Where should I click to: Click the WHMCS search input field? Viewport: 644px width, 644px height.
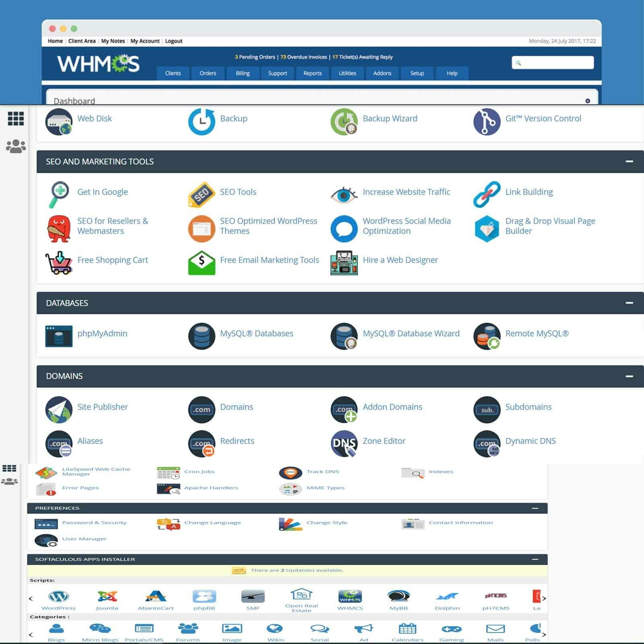pyautogui.click(x=553, y=62)
